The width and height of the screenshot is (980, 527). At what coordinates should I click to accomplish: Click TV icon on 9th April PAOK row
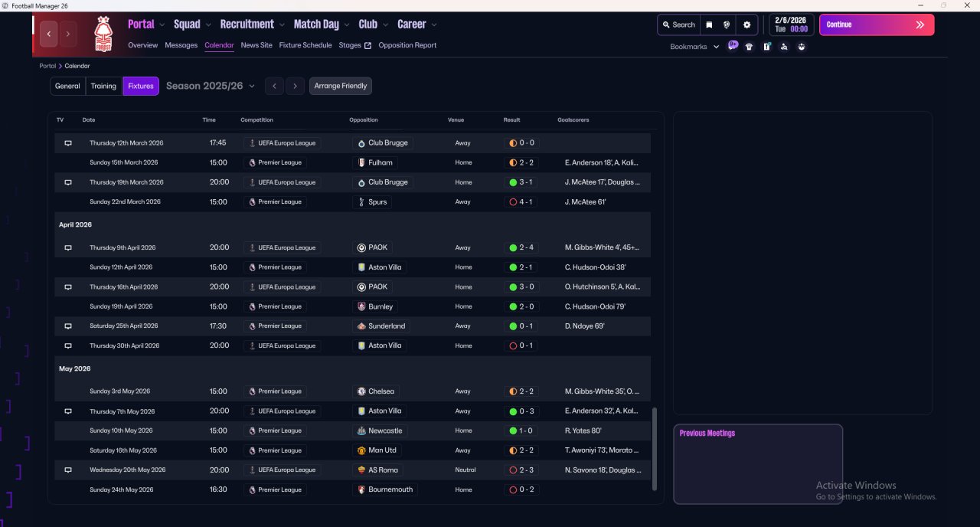pos(67,248)
